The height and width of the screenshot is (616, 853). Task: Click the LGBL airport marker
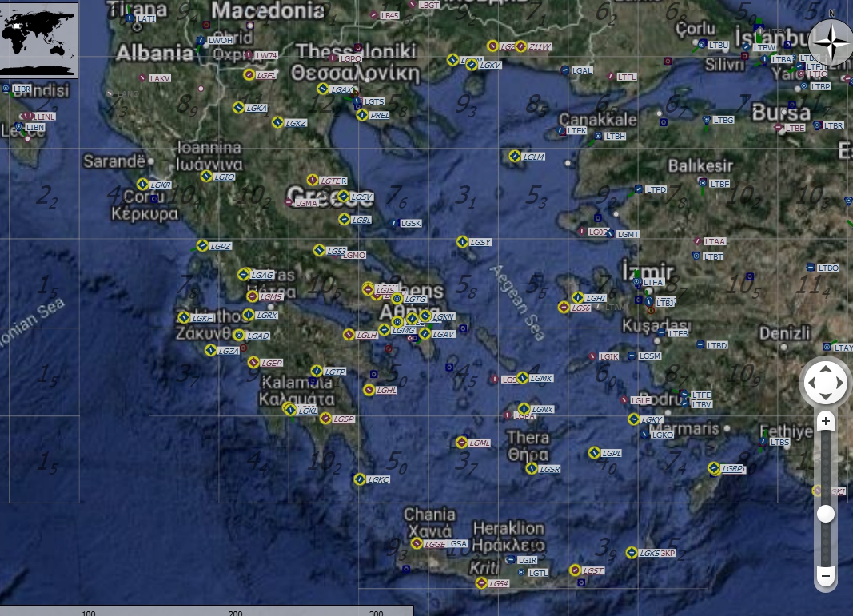click(344, 219)
